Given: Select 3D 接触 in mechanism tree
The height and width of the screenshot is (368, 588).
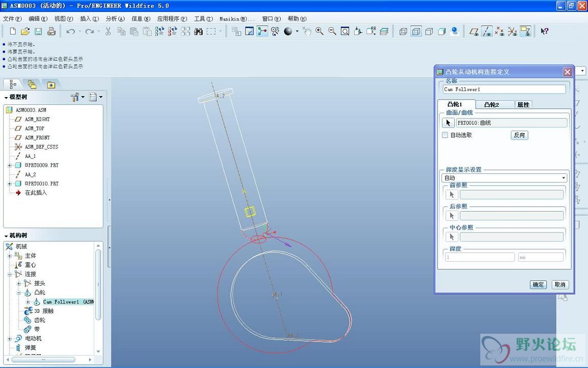Looking at the screenshot, I should (43, 311).
